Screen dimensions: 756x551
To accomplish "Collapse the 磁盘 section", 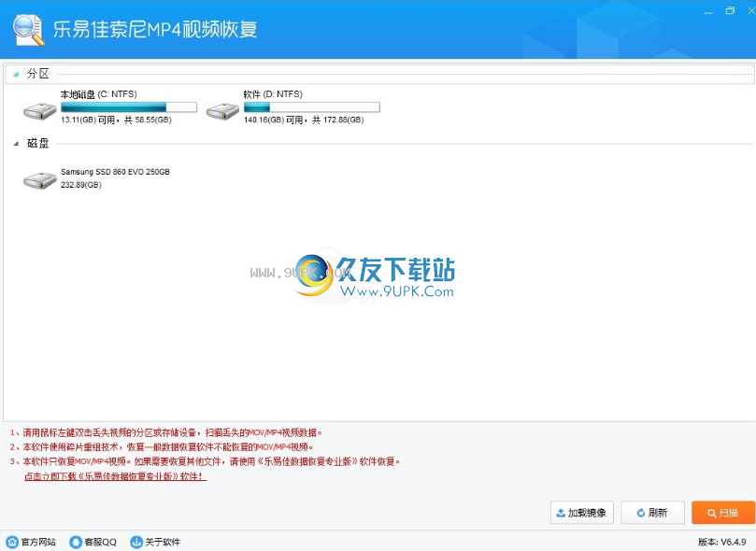I will (x=16, y=144).
